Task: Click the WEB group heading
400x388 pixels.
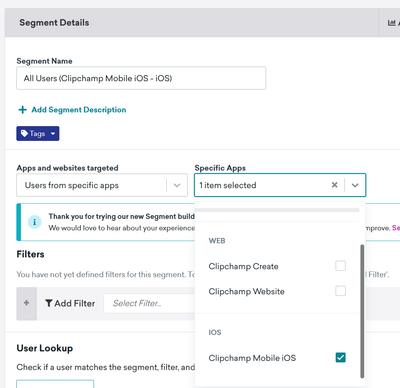Action: (x=217, y=241)
